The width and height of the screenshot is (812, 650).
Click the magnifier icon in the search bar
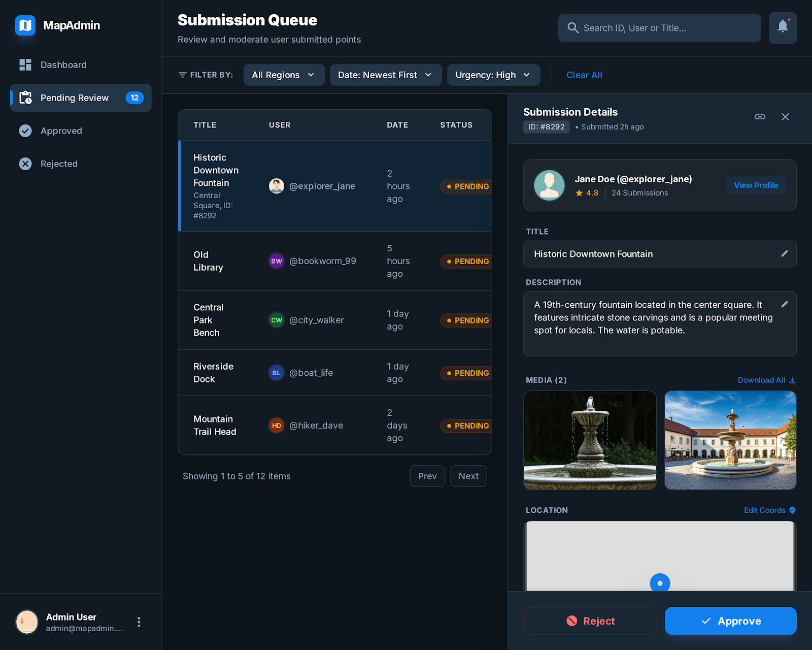pyautogui.click(x=573, y=28)
